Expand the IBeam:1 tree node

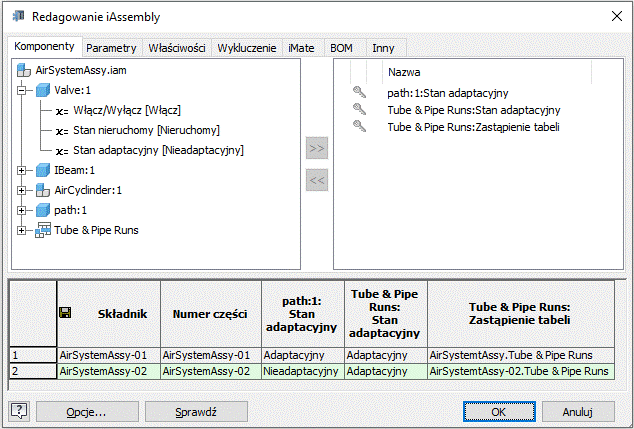21,171
